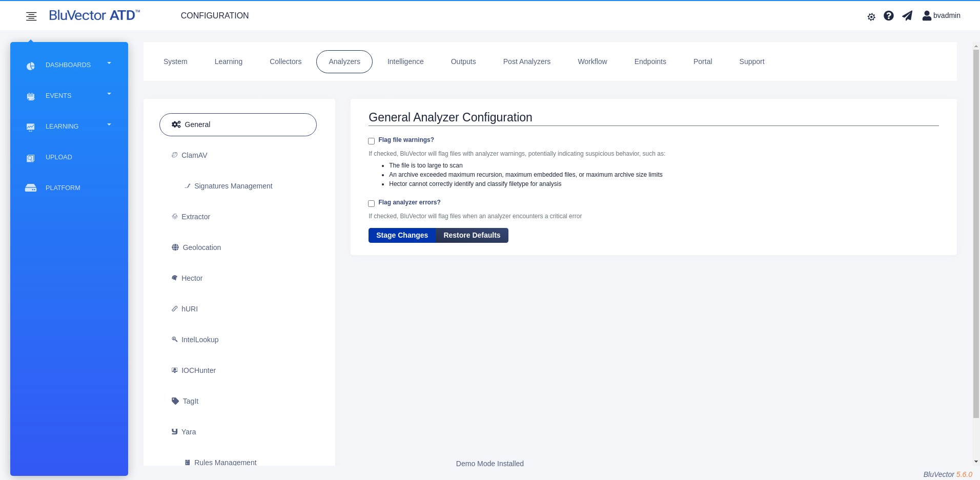
Task: Click the Extractor analyzer icon
Action: tap(174, 216)
